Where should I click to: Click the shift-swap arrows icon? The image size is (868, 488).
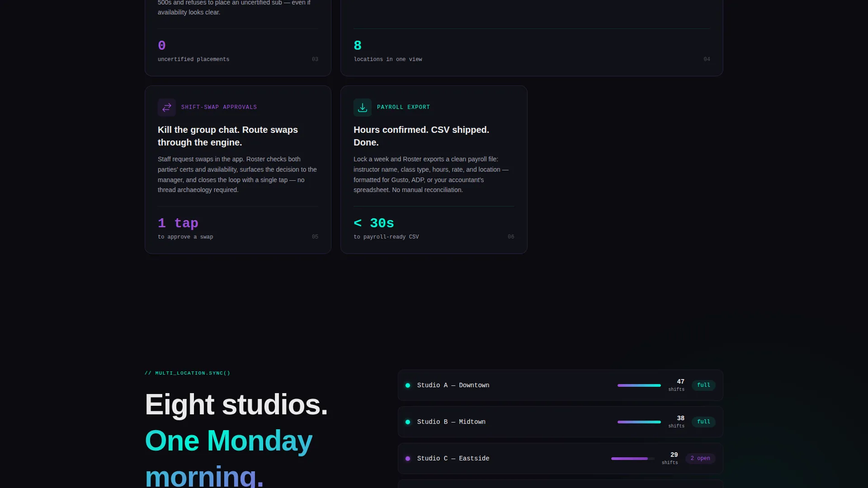click(167, 107)
